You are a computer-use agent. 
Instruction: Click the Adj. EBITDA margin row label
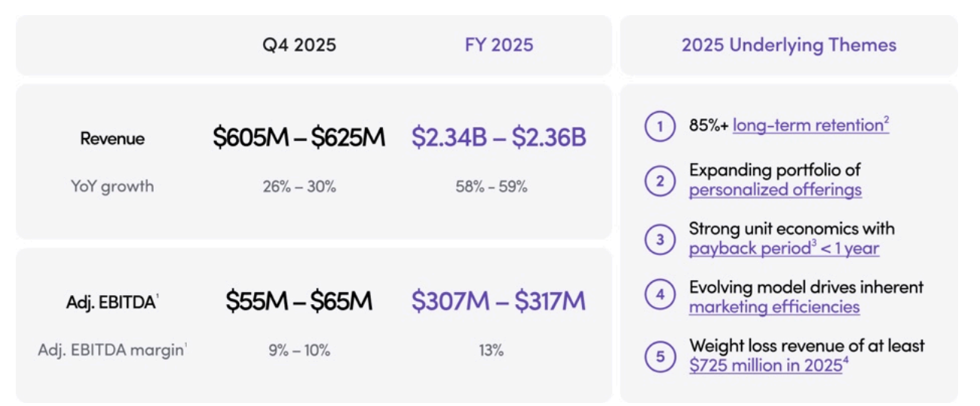(112, 350)
